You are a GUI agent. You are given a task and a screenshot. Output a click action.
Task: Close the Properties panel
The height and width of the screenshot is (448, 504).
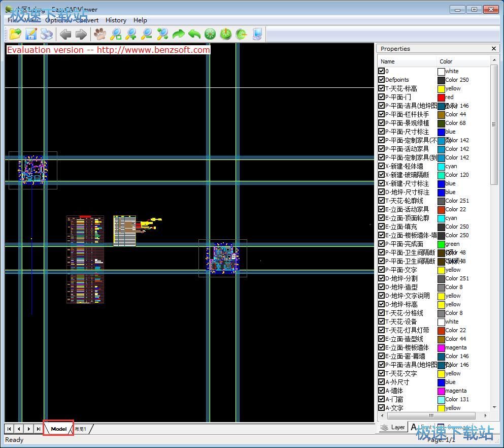point(494,49)
